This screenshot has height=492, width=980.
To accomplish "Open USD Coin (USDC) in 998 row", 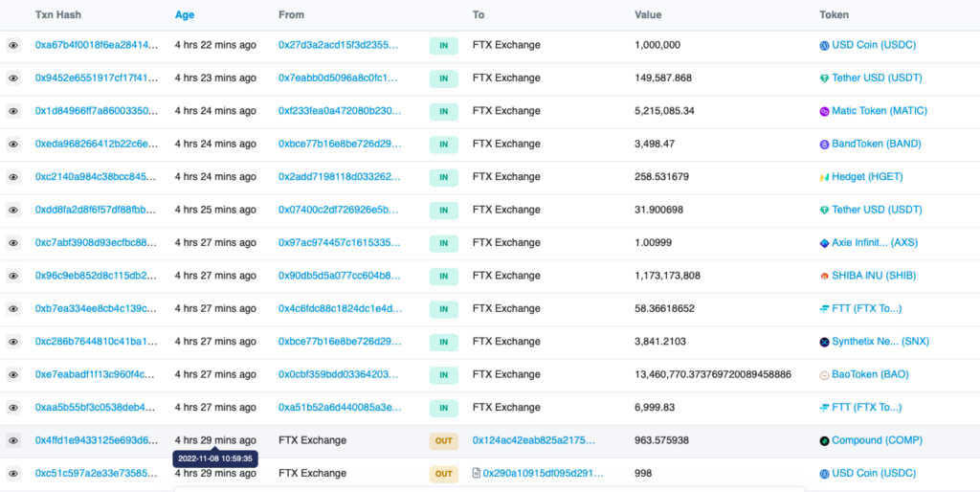I will pos(873,473).
